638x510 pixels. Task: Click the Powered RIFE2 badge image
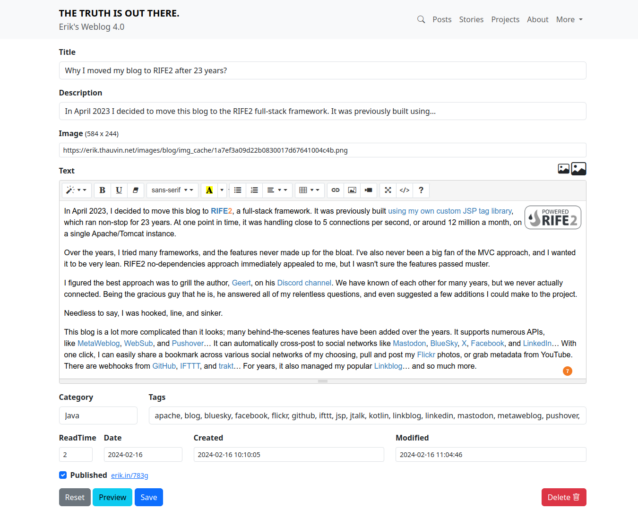coord(553,217)
